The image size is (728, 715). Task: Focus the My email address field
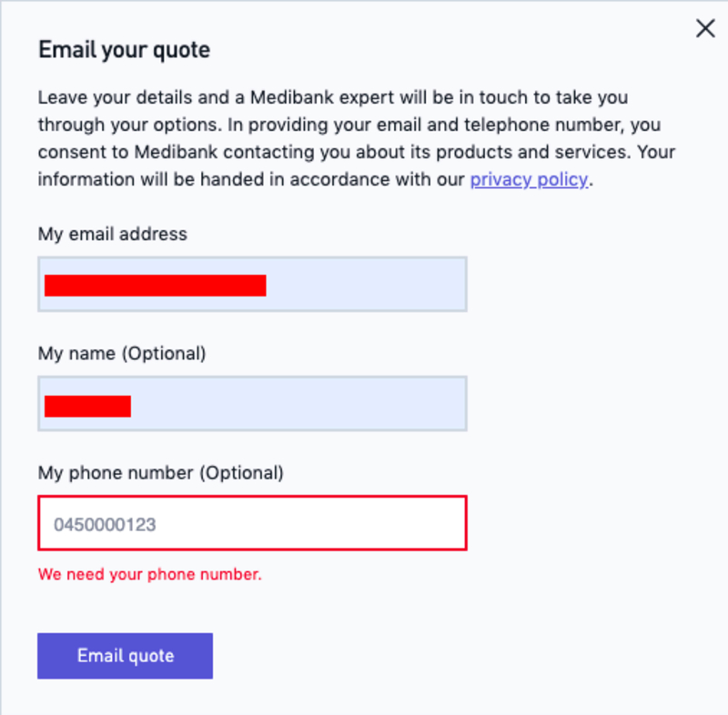point(252,284)
